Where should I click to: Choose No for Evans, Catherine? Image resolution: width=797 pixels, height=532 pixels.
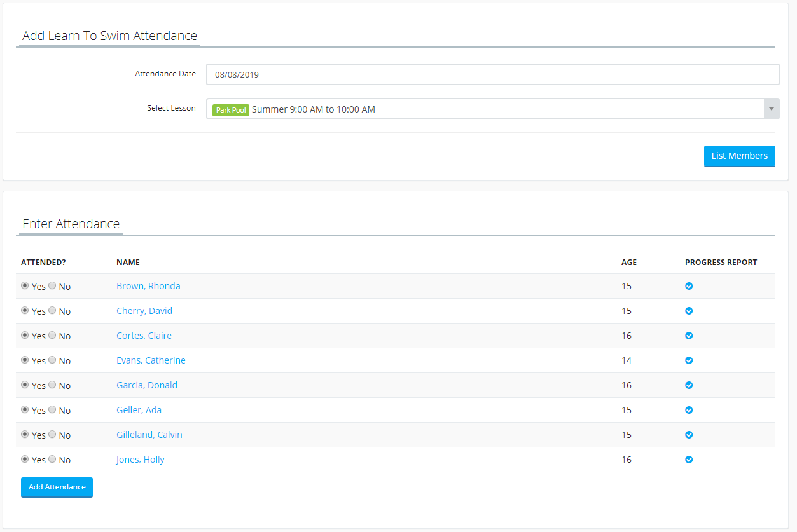(x=52, y=360)
